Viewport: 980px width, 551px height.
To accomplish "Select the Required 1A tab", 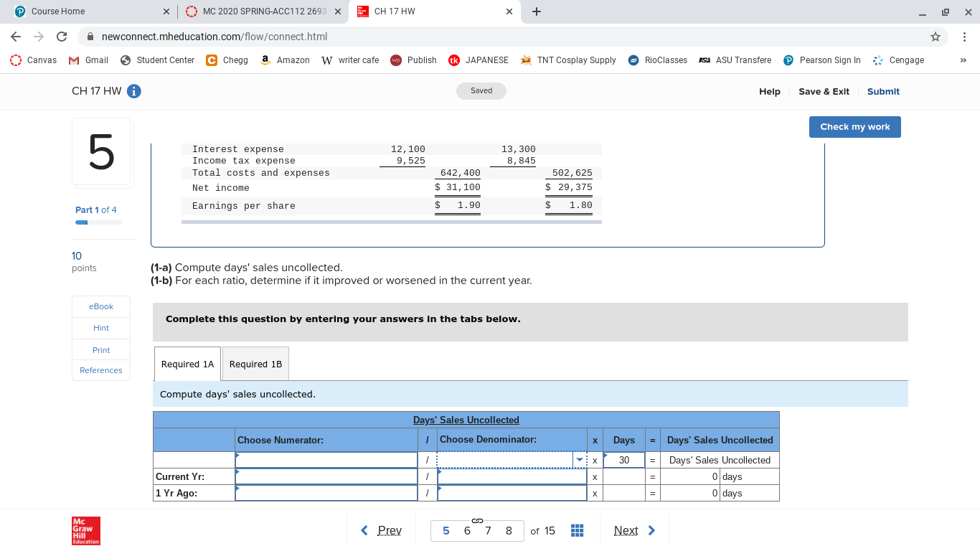I will pos(187,364).
